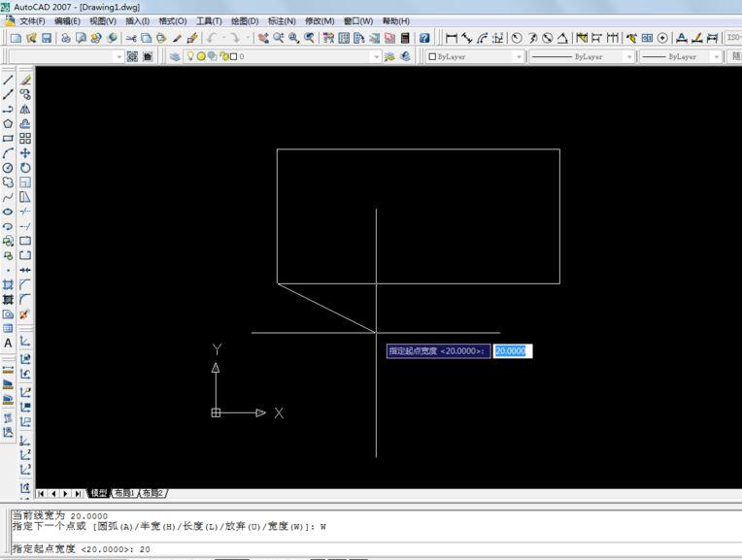The height and width of the screenshot is (560, 742).
Task: Click the Angular Dimension icon
Action: coord(562,38)
